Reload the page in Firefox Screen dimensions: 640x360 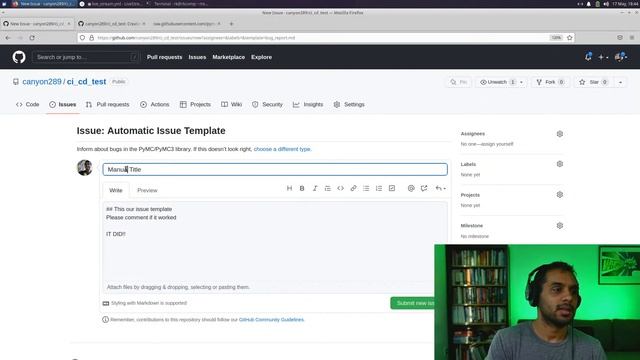32,38
